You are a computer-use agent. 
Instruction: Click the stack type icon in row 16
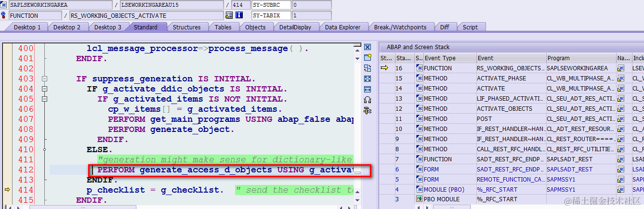(419, 68)
